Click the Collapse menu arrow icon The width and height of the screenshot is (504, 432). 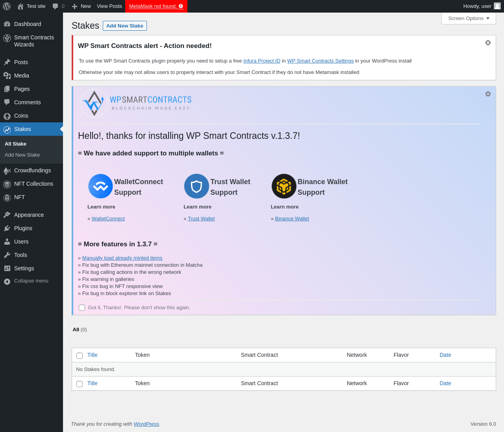tap(7, 281)
